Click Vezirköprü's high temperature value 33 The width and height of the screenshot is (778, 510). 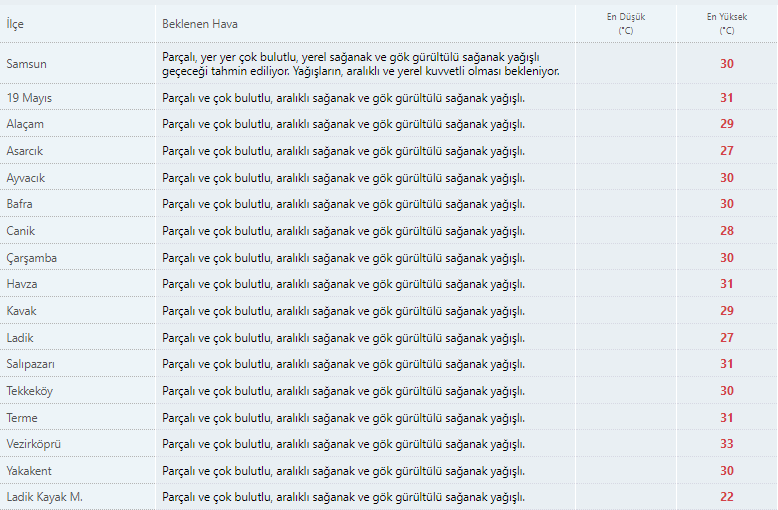pyautogui.click(x=727, y=444)
